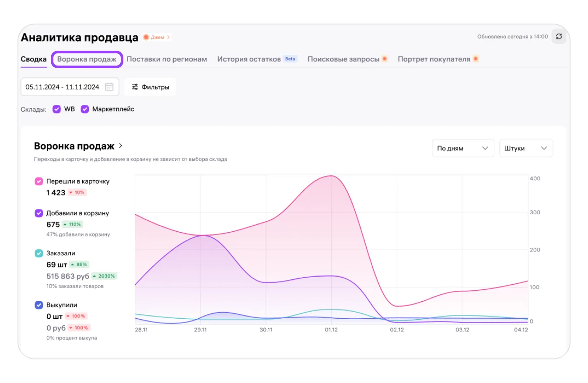This screenshot has width=588, height=383.
Task: Toggle the blue Выкупили series swatch checkbox
Action: [x=38, y=305]
